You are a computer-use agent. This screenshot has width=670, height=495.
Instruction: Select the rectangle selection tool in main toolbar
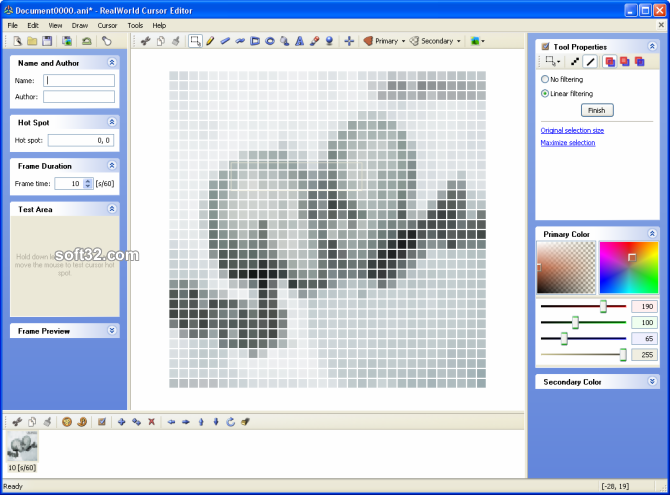pyautogui.click(x=195, y=41)
